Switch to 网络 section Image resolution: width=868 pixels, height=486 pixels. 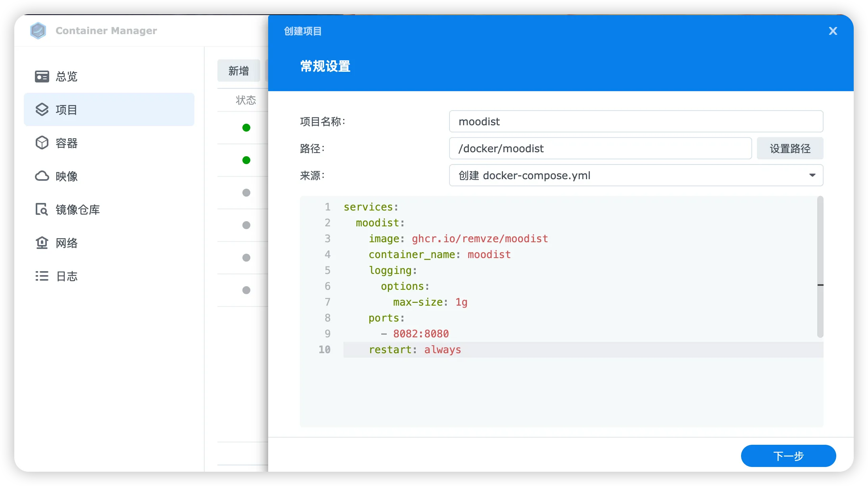(x=109, y=243)
